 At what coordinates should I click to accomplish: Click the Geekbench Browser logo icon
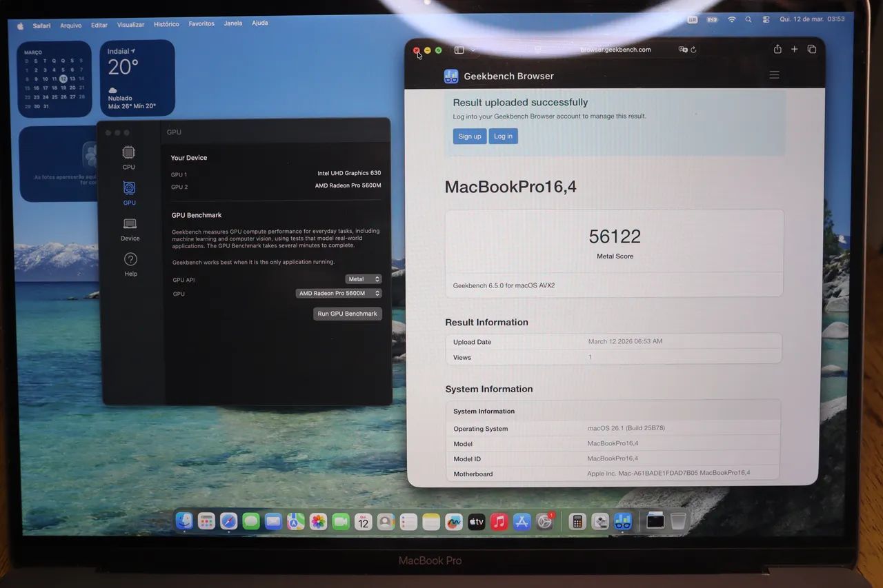click(451, 76)
